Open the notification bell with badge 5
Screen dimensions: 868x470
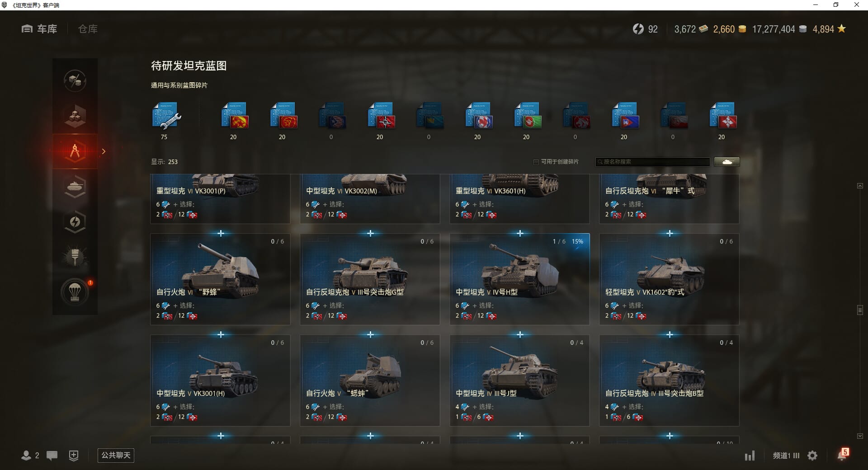[x=843, y=455]
